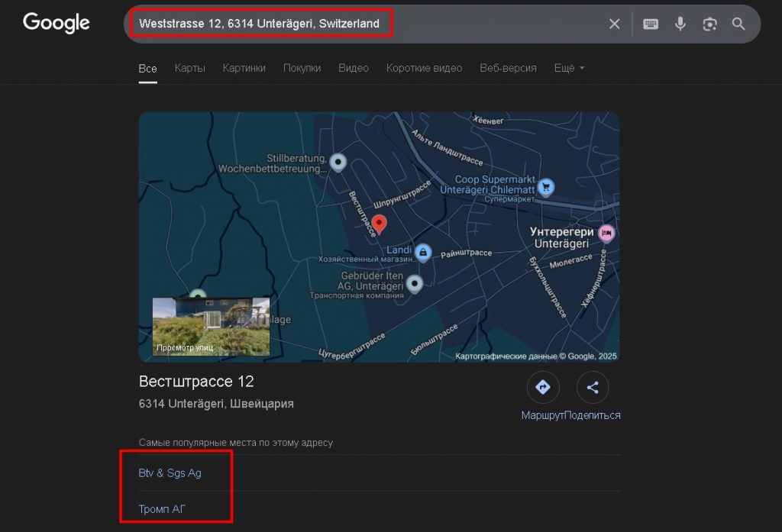The height and width of the screenshot is (532, 782).
Task: Click the Gebrüder Iten AG map marker
Action: click(x=415, y=283)
